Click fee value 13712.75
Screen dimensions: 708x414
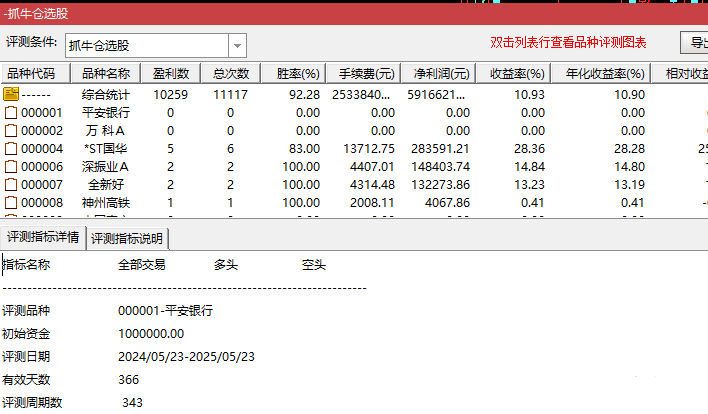coord(369,149)
